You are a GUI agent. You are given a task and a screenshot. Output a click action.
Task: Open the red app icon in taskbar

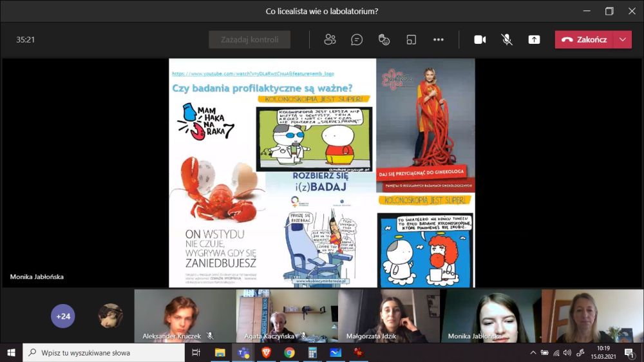point(359,352)
